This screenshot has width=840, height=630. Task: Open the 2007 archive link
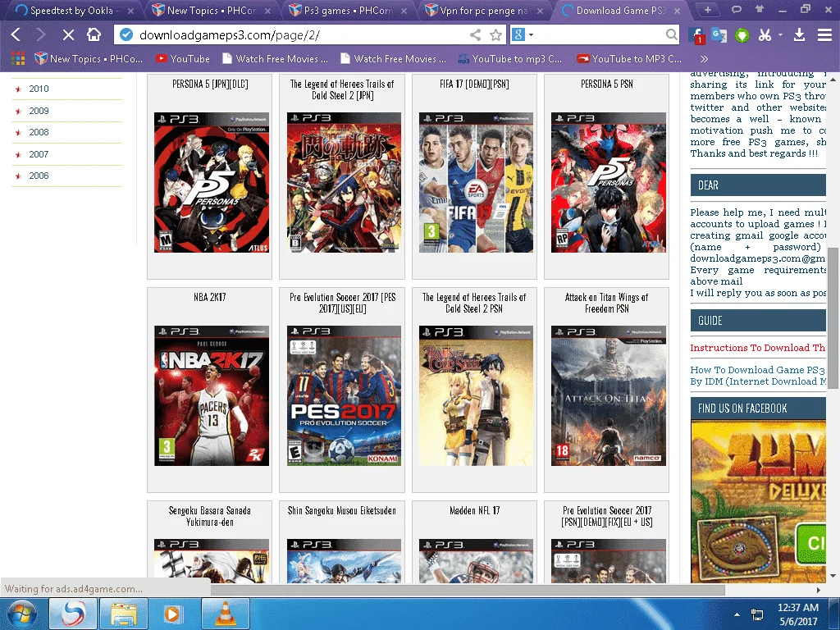click(39, 154)
